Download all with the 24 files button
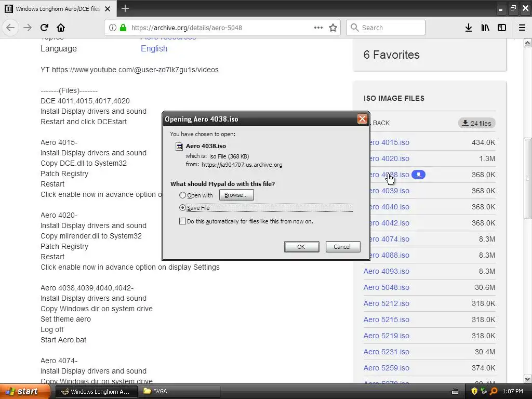 477,123
